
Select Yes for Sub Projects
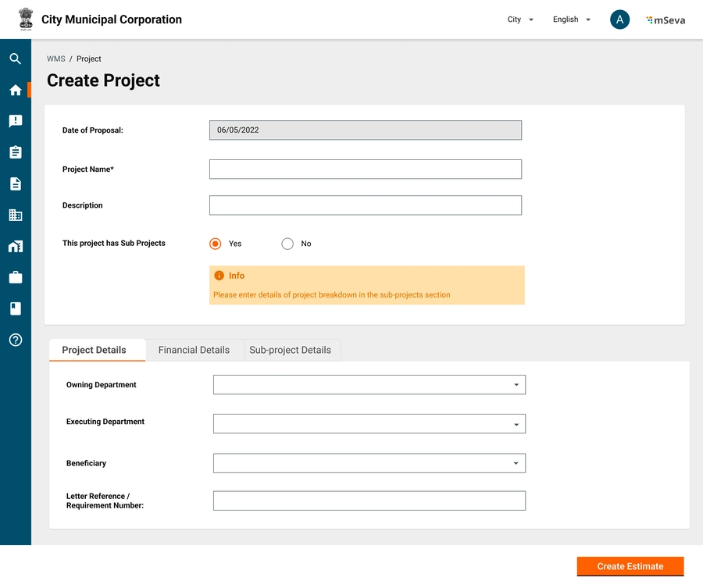coord(216,244)
